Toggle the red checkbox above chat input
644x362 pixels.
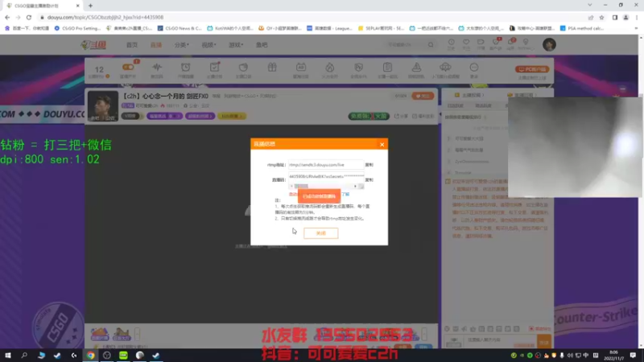(x=531, y=329)
